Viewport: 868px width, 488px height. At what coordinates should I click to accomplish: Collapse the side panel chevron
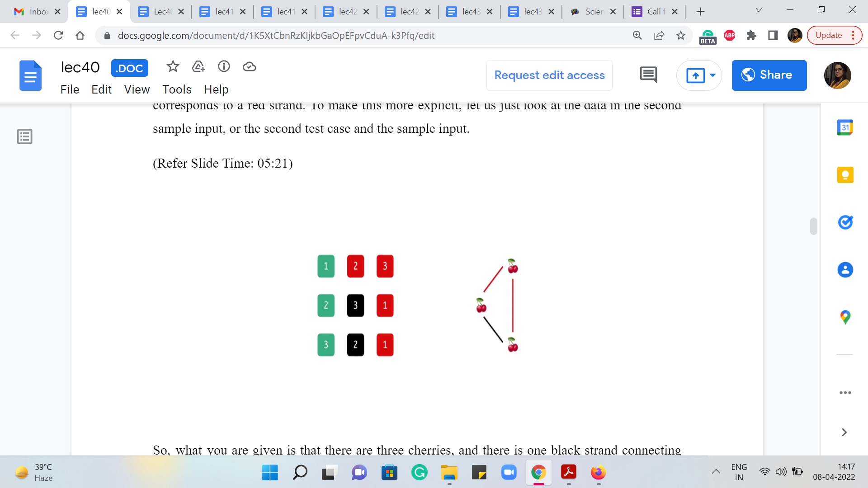(x=844, y=432)
